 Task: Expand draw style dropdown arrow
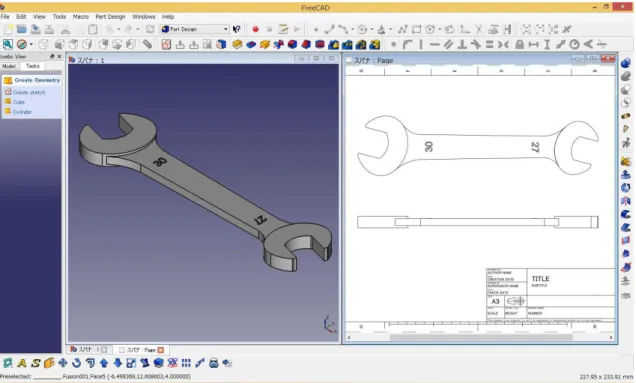coord(31,44)
